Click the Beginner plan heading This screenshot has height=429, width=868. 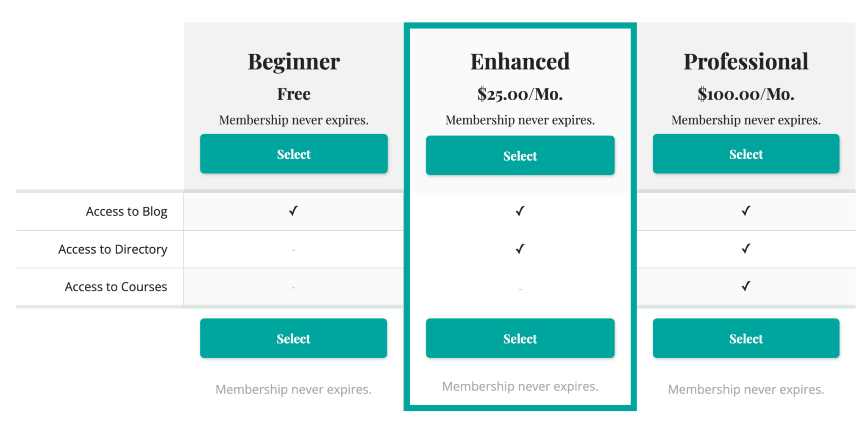point(293,61)
